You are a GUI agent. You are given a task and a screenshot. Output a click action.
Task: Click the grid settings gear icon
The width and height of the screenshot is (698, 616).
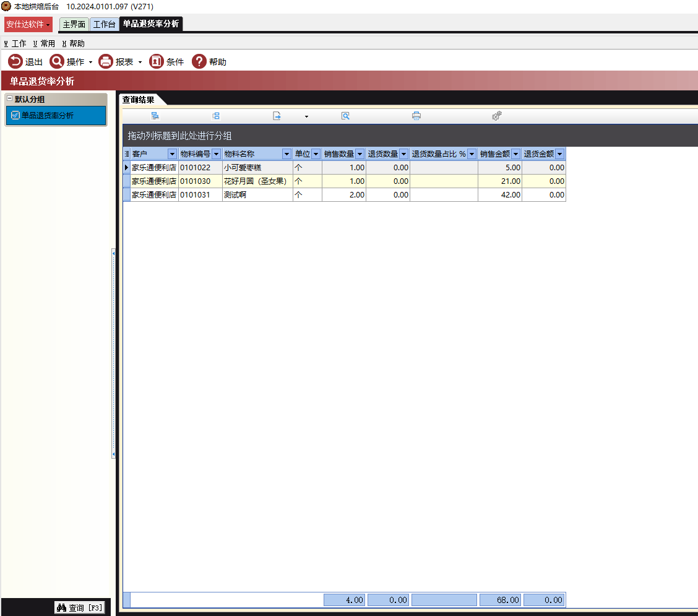(497, 116)
